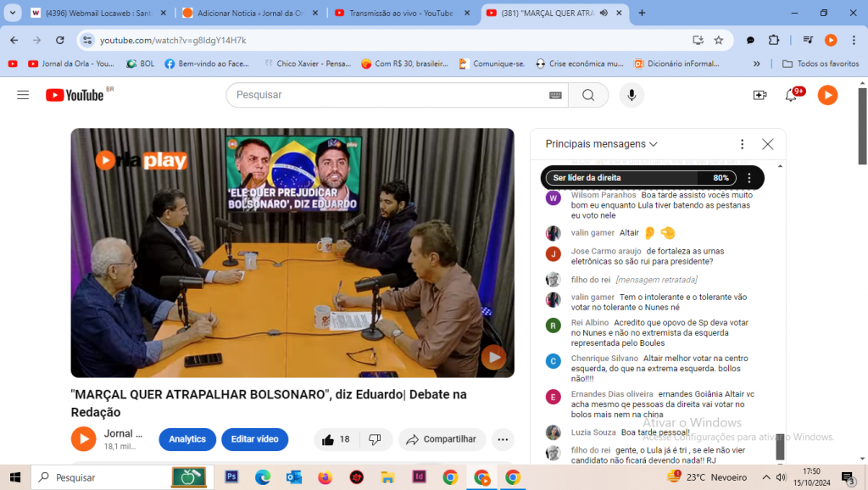
Task: Open the Comunique-se bookmark
Action: coord(492,64)
